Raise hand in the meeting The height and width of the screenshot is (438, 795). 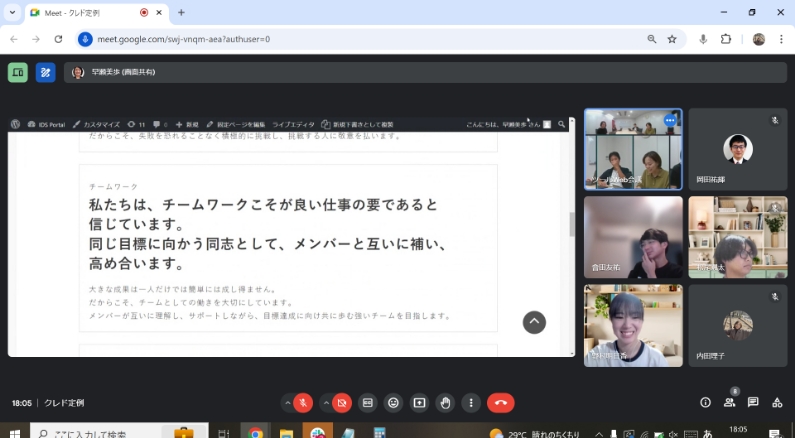point(445,403)
